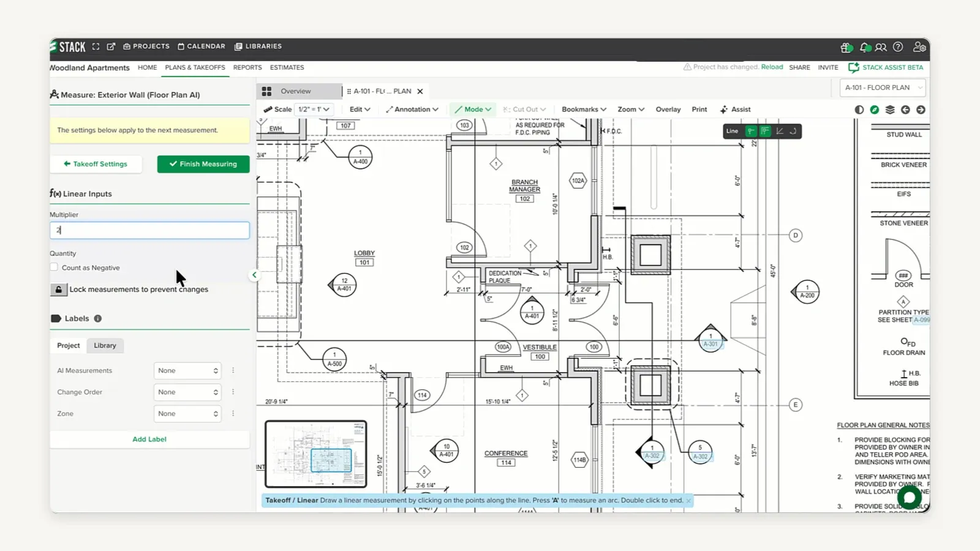Toggle contrast half-circle icon
This screenshot has height=551, width=980.
[859, 110]
